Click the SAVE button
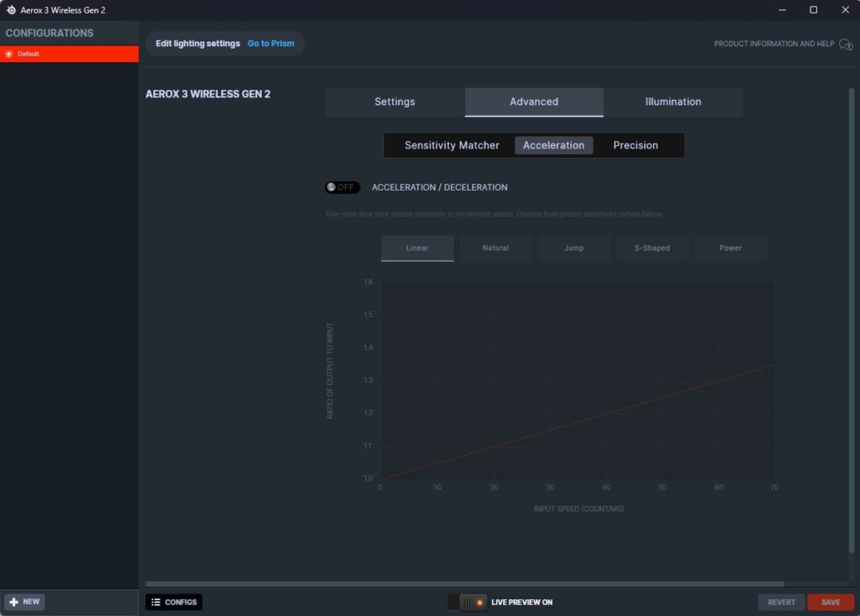This screenshot has width=860, height=616. (x=831, y=603)
